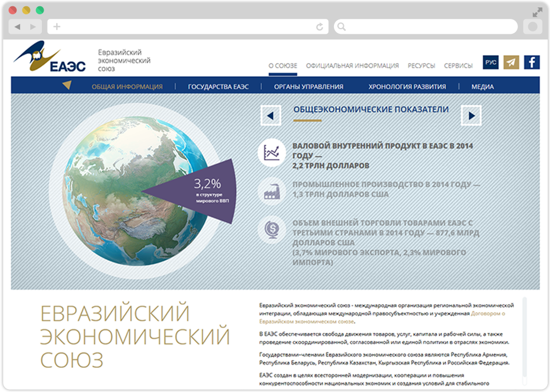This screenshot has width=550, height=392.
Task: Click the foreign trade globe-dollar icon
Action: (x=272, y=229)
